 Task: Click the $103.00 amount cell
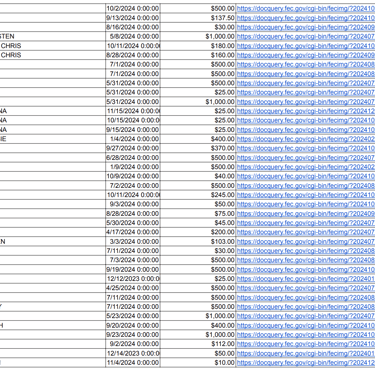click(198, 241)
